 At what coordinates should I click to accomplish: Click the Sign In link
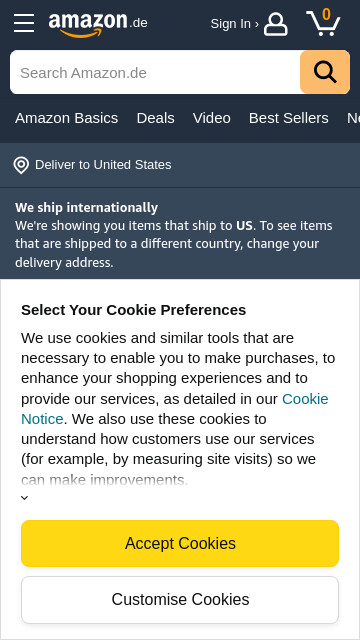click(x=234, y=24)
